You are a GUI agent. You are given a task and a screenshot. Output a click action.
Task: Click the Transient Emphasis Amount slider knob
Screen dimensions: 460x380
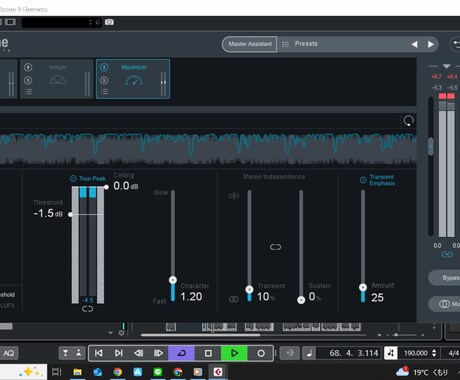tap(363, 287)
